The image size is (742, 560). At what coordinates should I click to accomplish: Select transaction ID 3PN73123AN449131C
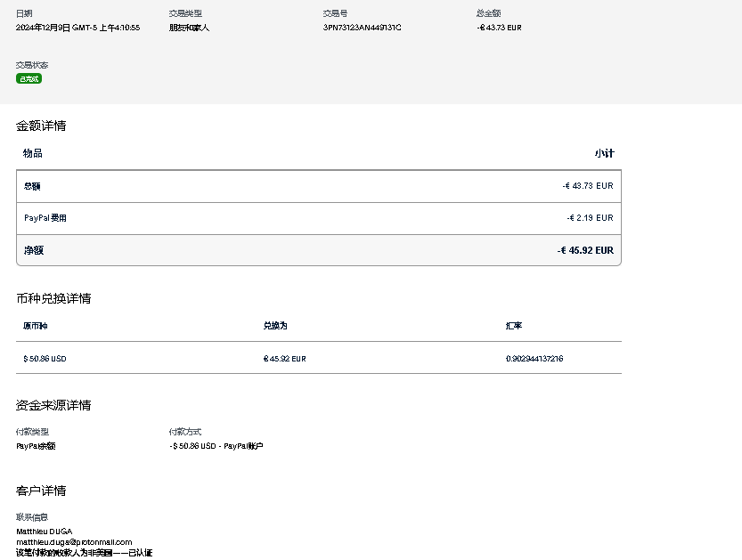[362, 28]
